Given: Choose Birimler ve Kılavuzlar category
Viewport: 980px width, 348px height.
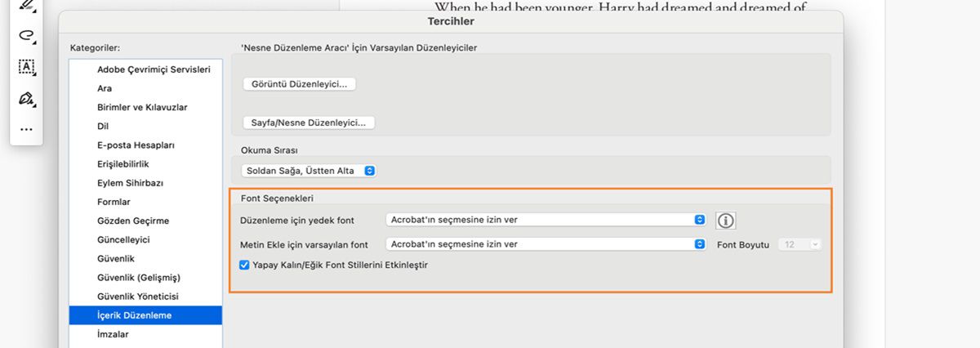Looking at the screenshot, I should pyautogui.click(x=142, y=107).
